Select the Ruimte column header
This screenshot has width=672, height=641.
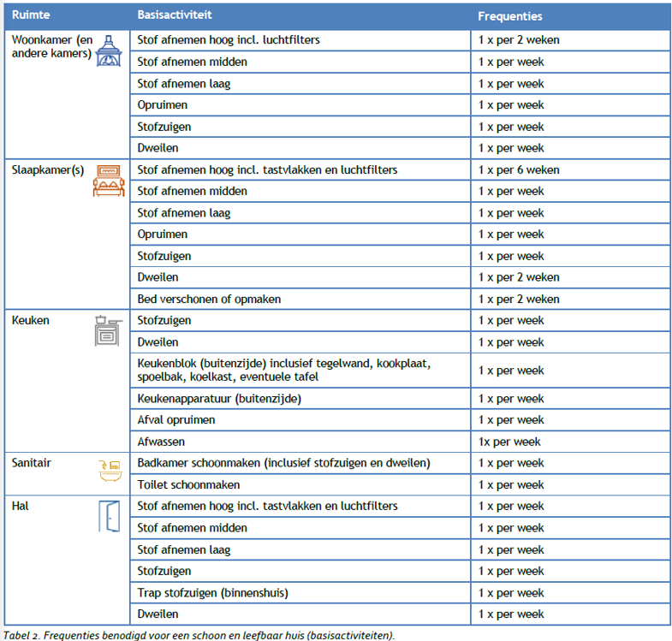[30, 15]
